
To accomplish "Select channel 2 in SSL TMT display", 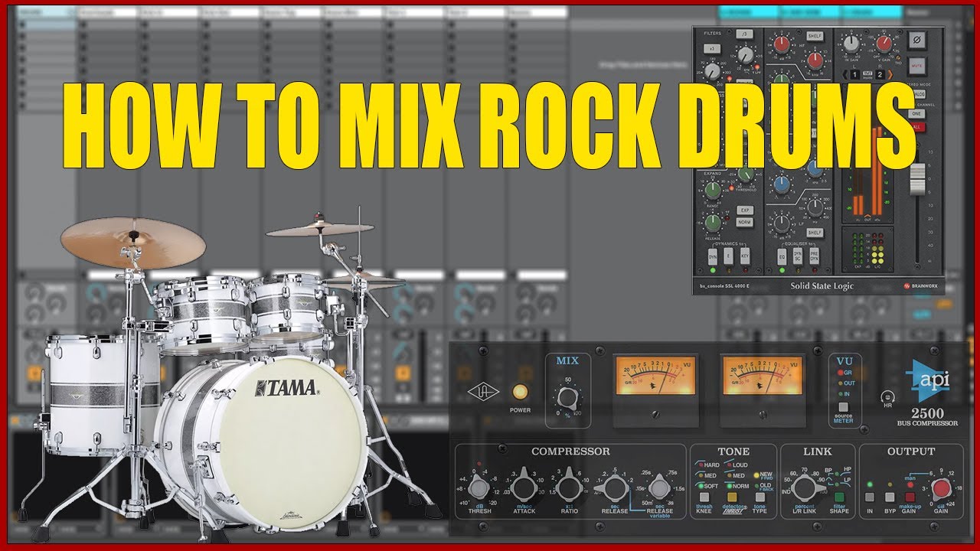I will [x=880, y=74].
